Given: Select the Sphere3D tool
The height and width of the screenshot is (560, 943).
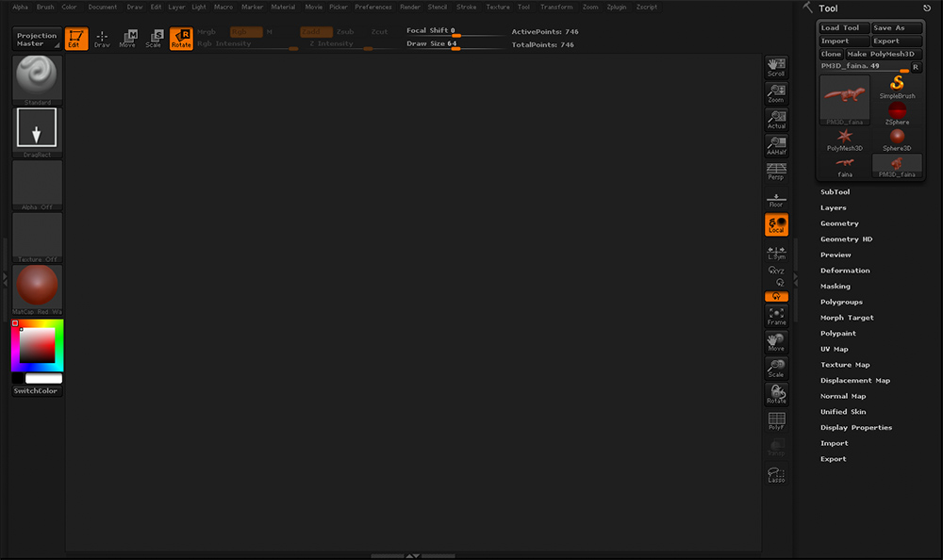Looking at the screenshot, I should (898, 140).
